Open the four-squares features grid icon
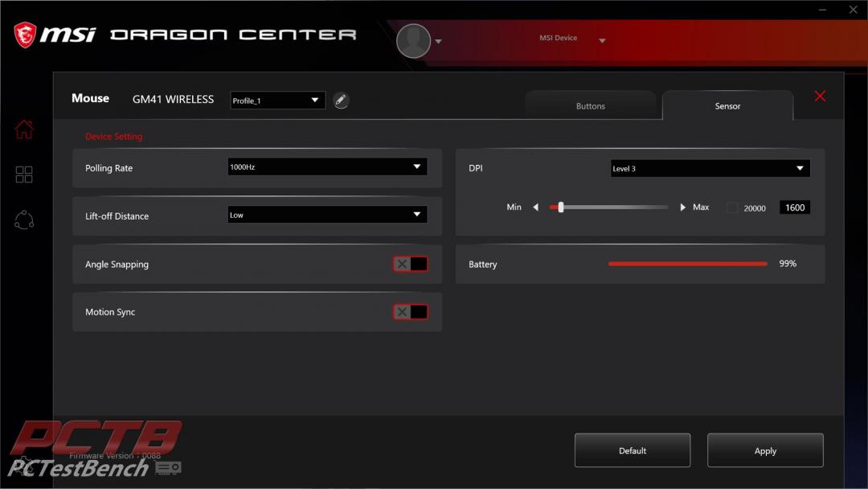Screen dimensions: 868x489 [24, 175]
